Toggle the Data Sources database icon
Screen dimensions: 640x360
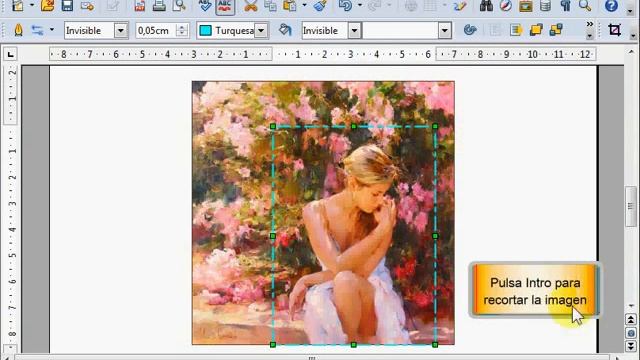pos(545,5)
